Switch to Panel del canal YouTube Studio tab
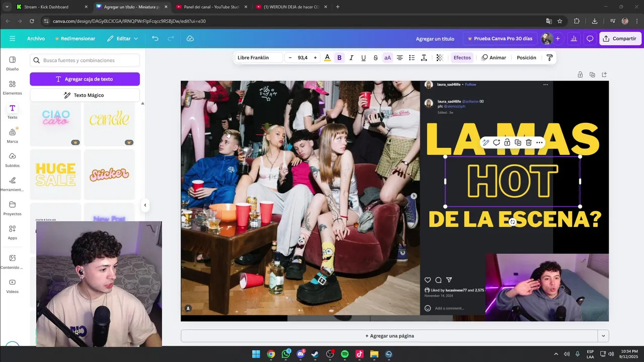This screenshot has width=644, height=362. 211,7
